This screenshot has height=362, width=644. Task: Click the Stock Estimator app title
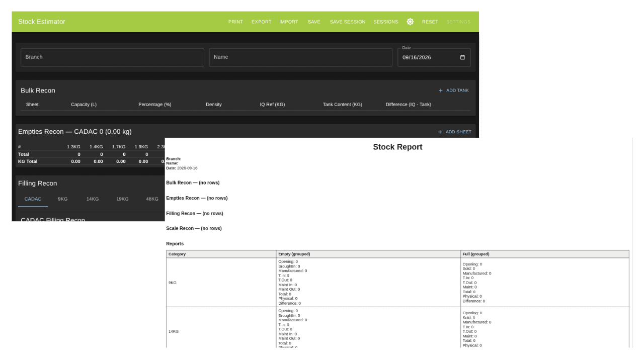click(x=42, y=22)
